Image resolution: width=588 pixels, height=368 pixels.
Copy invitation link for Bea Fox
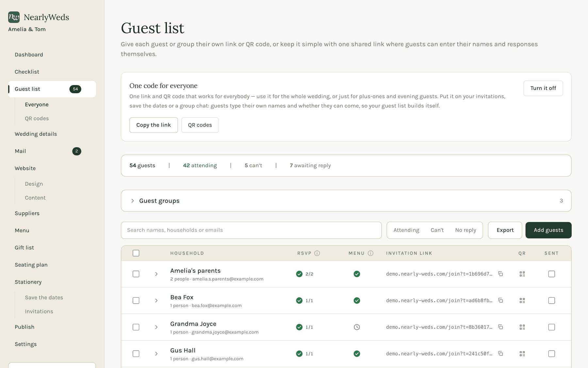coord(500,300)
